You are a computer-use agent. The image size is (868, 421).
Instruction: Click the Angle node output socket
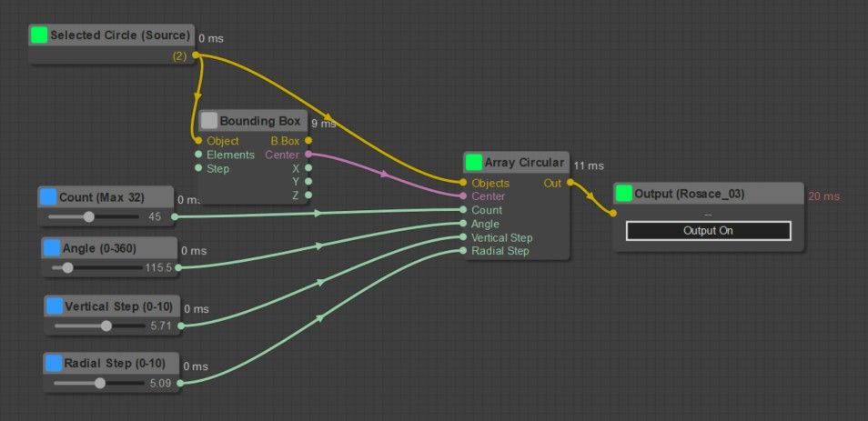click(177, 267)
